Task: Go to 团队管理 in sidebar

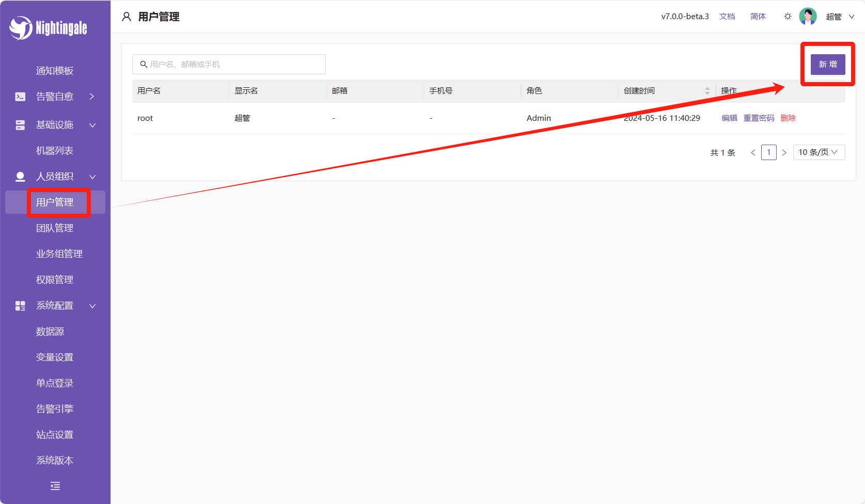Action: (55, 228)
